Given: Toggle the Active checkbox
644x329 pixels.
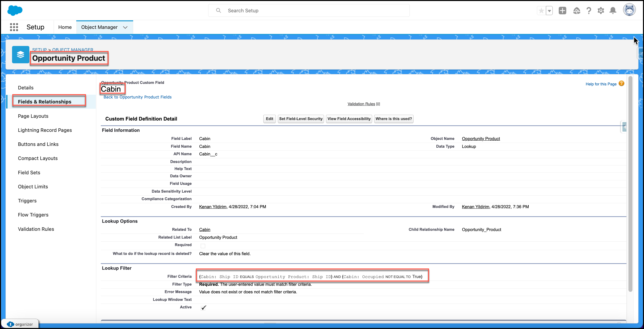Looking at the screenshot, I should coord(203,308).
